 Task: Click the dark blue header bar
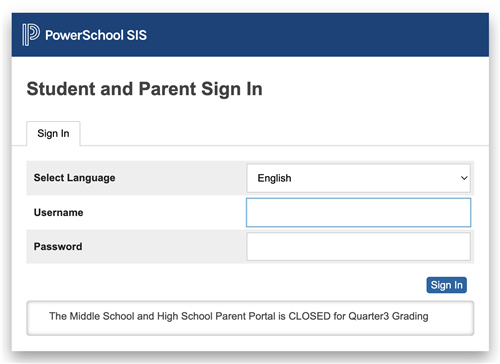[x=250, y=35]
